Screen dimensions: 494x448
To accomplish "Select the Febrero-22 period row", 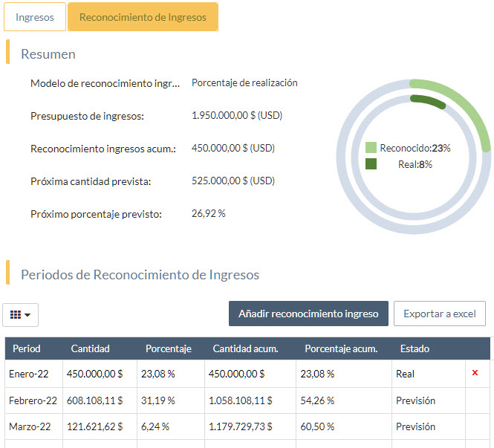I will tap(33, 400).
